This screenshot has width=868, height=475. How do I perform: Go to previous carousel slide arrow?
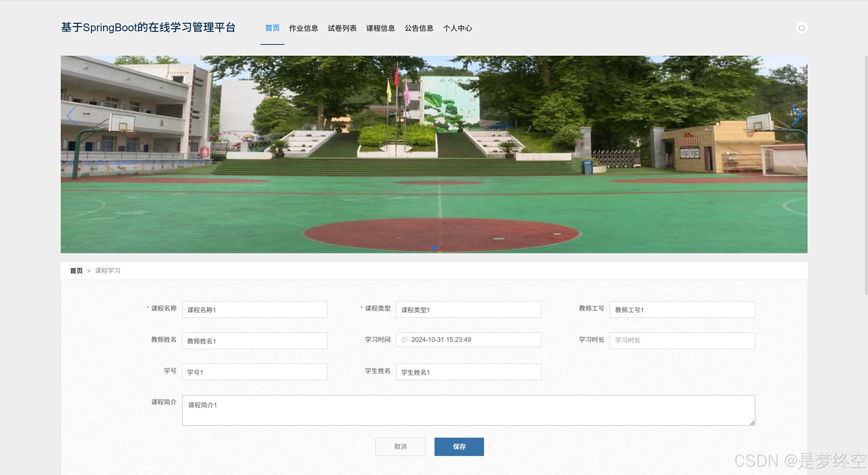[72, 116]
